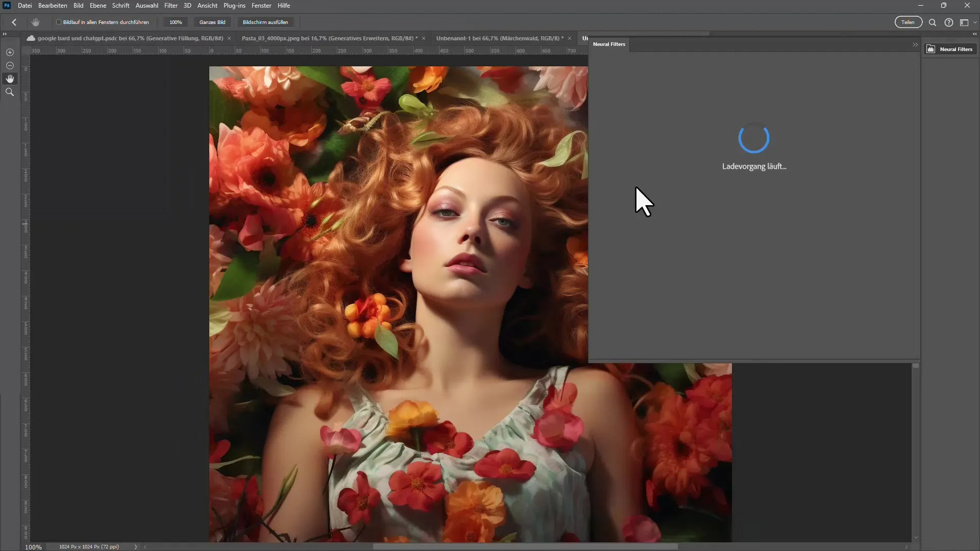
Task: Close the Unbenannt-1 Märchenwald tab
Action: click(570, 38)
